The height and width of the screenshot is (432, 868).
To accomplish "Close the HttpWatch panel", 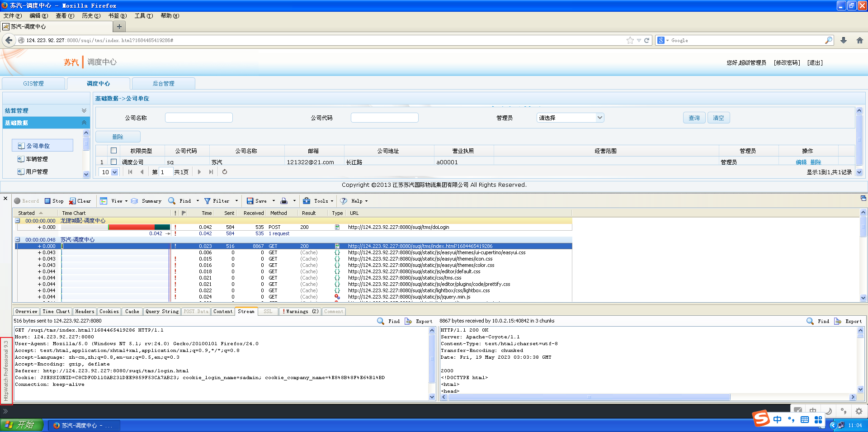I will coord(5,198).
